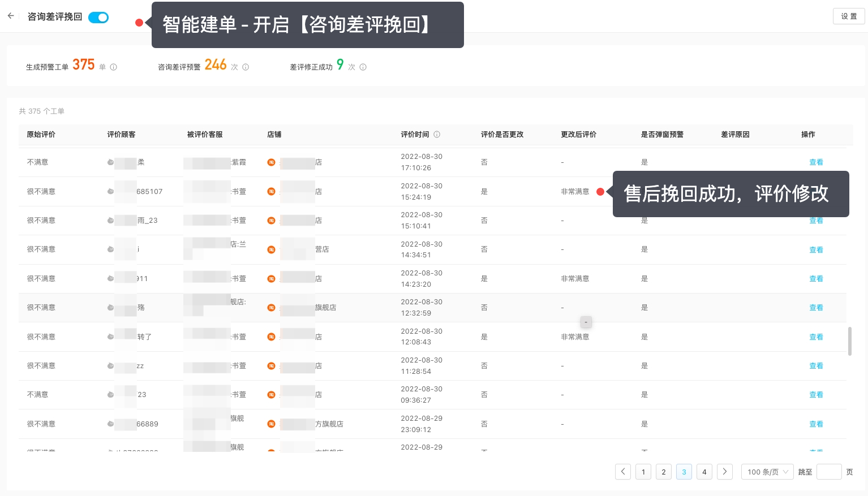This screenshot has height=496, width=868.
Task: Click info icon next to 咨询差评预警
Action: coord(246,67)
